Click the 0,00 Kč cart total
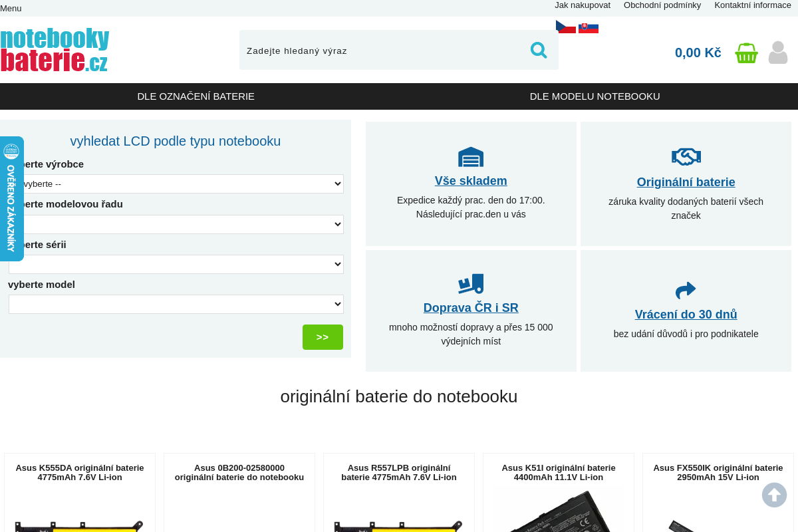The width and height of the screenshot is (798, 532). click(698, 53)
